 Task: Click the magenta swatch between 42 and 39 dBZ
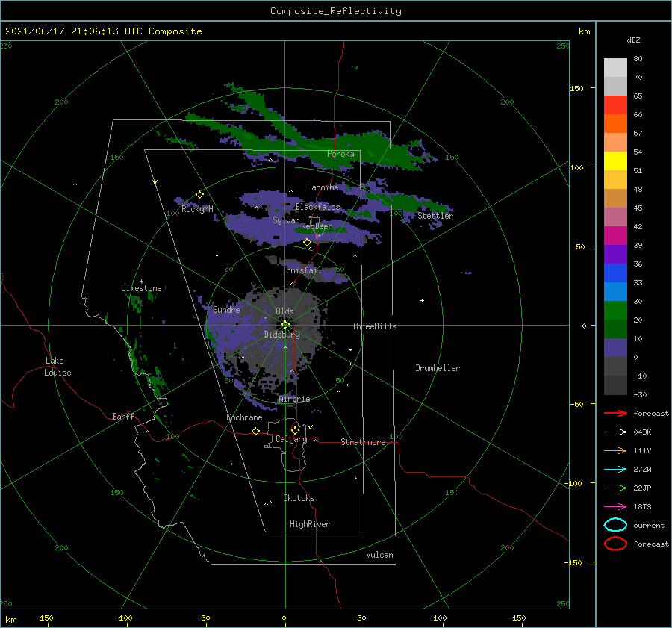pos(615,236)
